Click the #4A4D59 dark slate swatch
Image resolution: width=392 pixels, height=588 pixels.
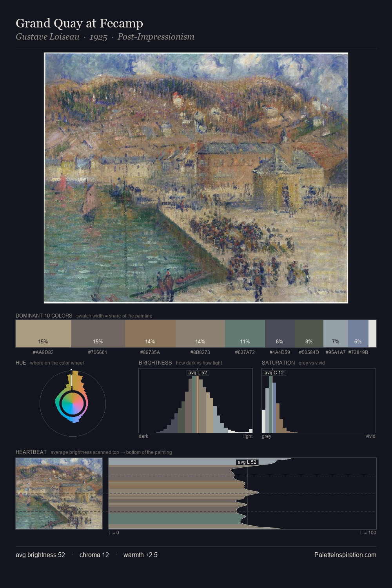click(x=280, y=334)
